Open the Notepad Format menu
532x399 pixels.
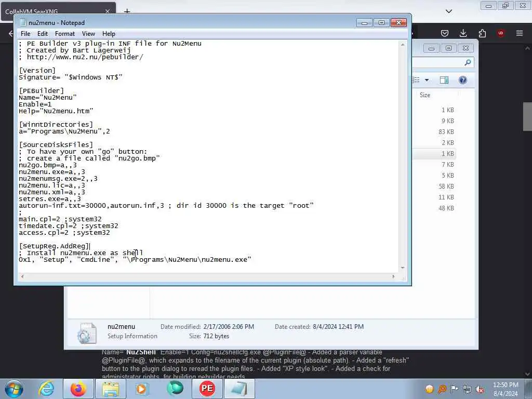click(x=64, y=34)
